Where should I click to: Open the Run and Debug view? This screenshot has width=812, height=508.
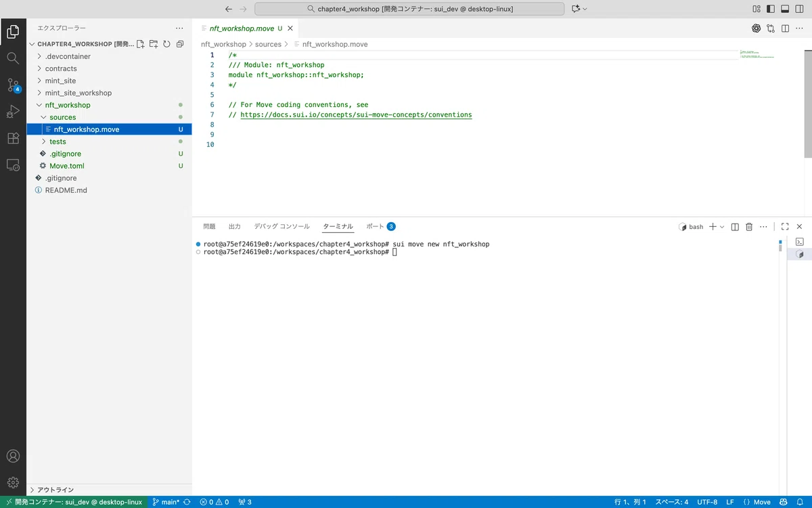[13, 112]
